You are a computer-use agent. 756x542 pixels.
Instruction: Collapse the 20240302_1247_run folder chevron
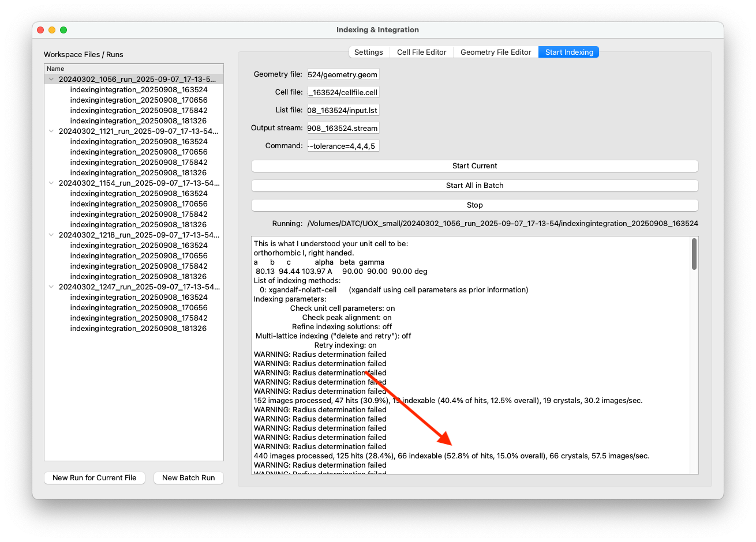(x=51, y=287)
